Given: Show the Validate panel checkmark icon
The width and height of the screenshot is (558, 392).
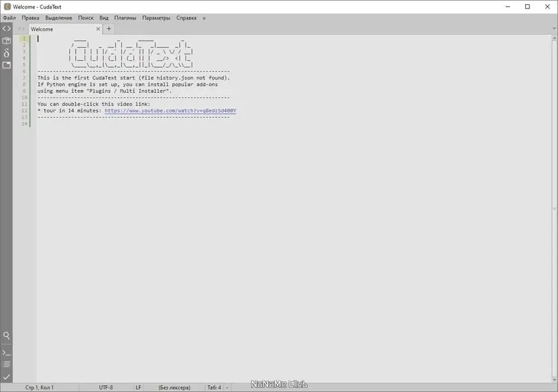Looking at the screenshot, I should point(6,377).
